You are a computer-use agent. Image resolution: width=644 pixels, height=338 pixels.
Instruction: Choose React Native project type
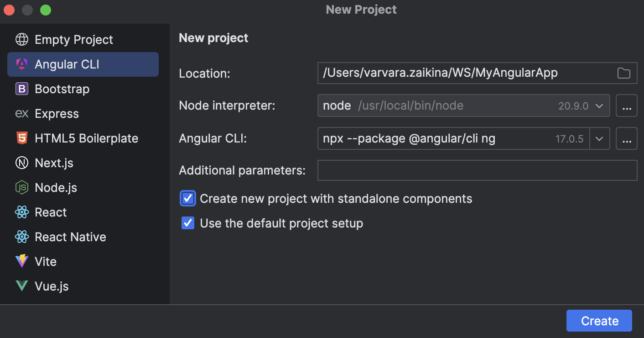70,237
